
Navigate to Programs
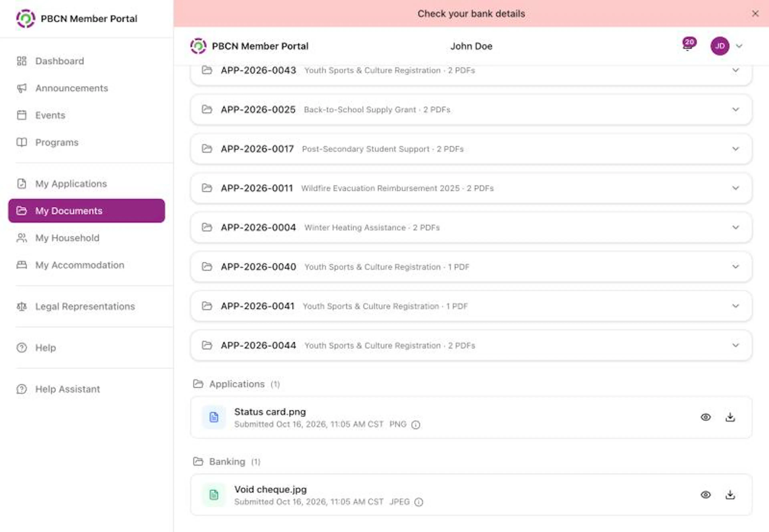pyautogui.click(x=86, y=142)
